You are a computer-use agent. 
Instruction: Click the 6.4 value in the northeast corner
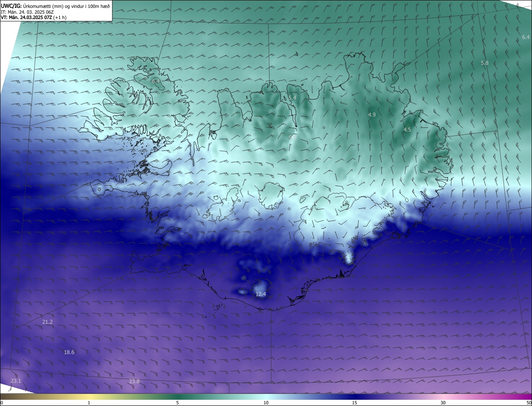click(x=526, y=37)
